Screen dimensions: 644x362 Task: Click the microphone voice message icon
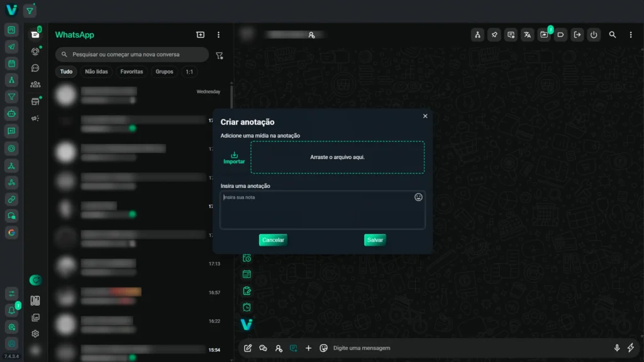click(616, 348)
